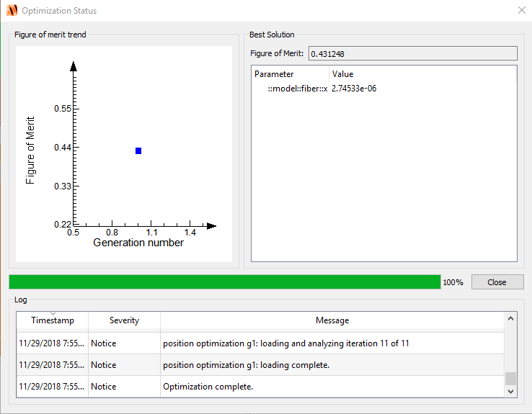532x414 pixels.
Task: Click the blue data point on plot
Action: tap(138, 150)
